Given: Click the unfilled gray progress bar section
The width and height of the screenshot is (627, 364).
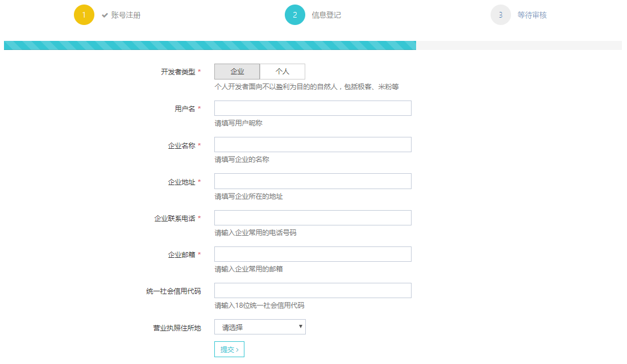Looking at the screenshot, I should click(518, 45).
